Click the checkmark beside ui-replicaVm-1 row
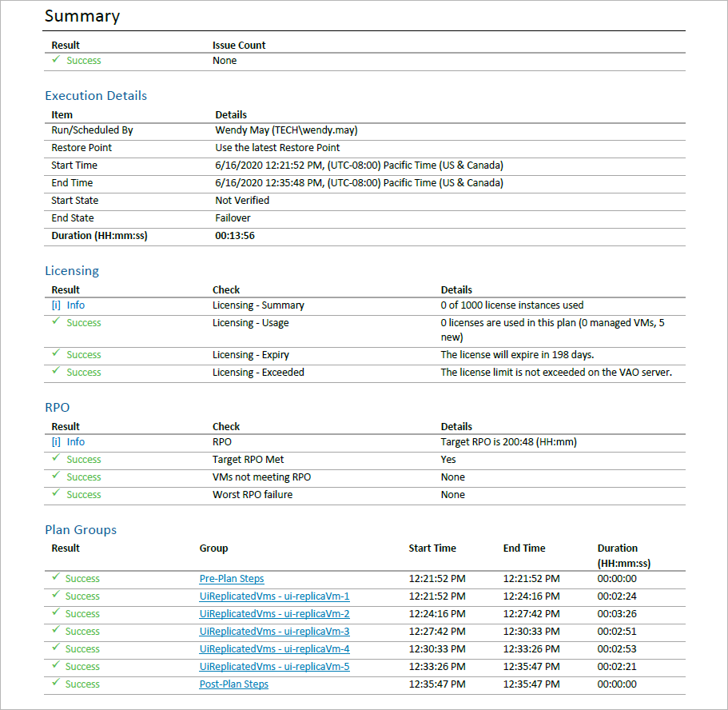This screenshot has height=710, width=728. tap(56, 595)
